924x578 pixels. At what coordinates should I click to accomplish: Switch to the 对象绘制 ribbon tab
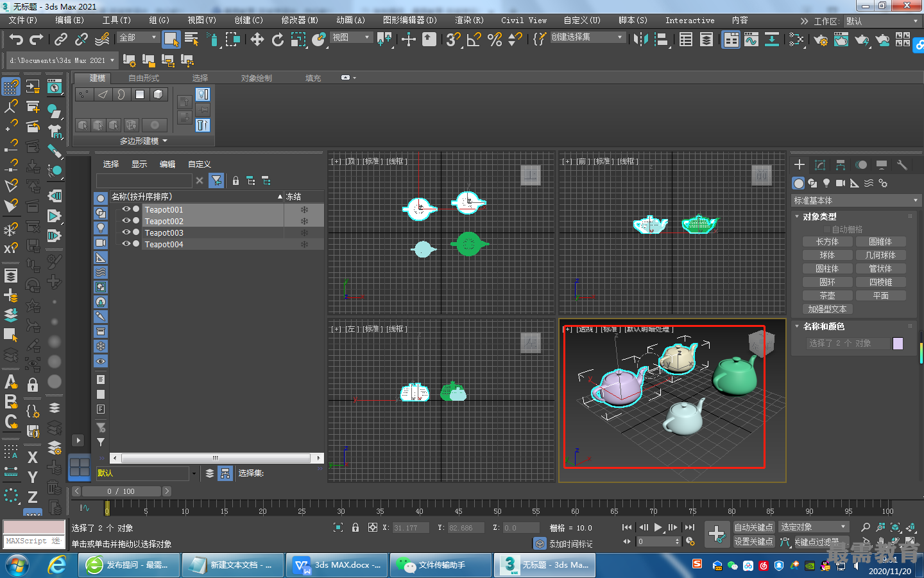tap(257, 78)
